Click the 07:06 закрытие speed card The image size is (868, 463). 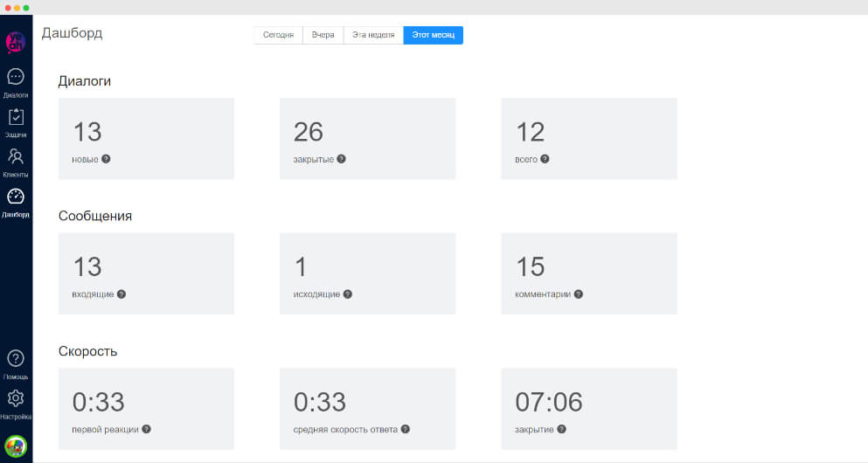588,408
